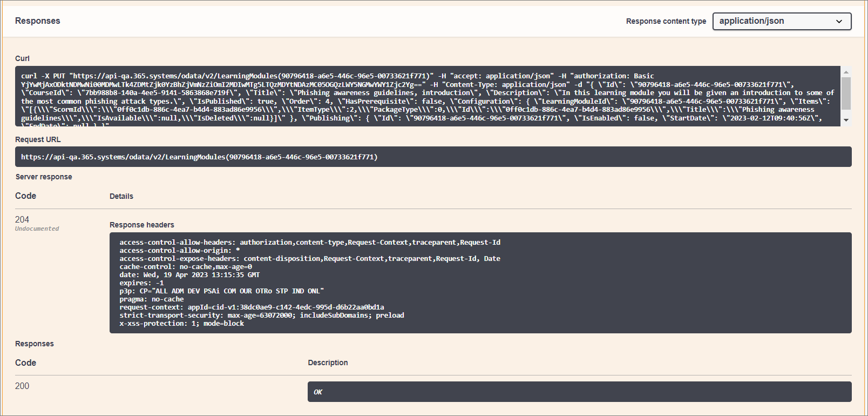Viewport: 868px width, 416px height.
Task: Click the date line in response headers
Action: coord(189,275)
